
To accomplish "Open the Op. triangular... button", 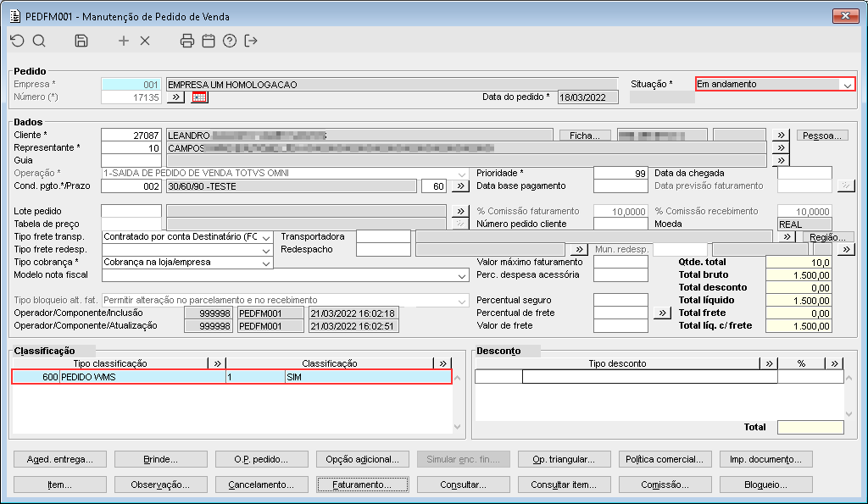I will [x=564, y=459].
